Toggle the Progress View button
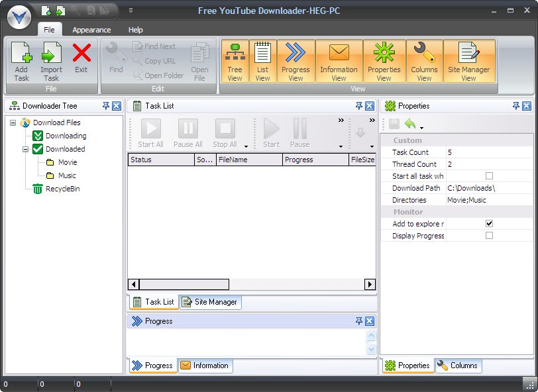Viewport: 538px width, 392px height. (x=296, y=62)
